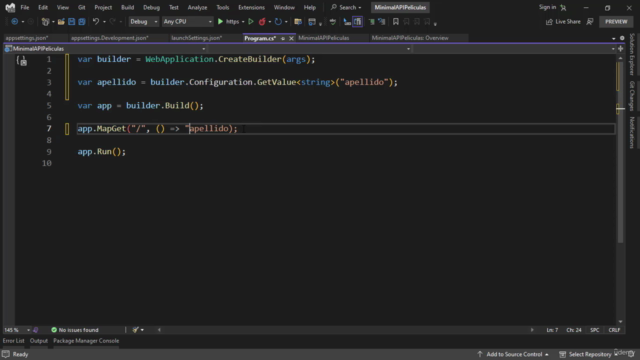Open the Notifications side tab

pyautogui.click(x=632, y=133)
